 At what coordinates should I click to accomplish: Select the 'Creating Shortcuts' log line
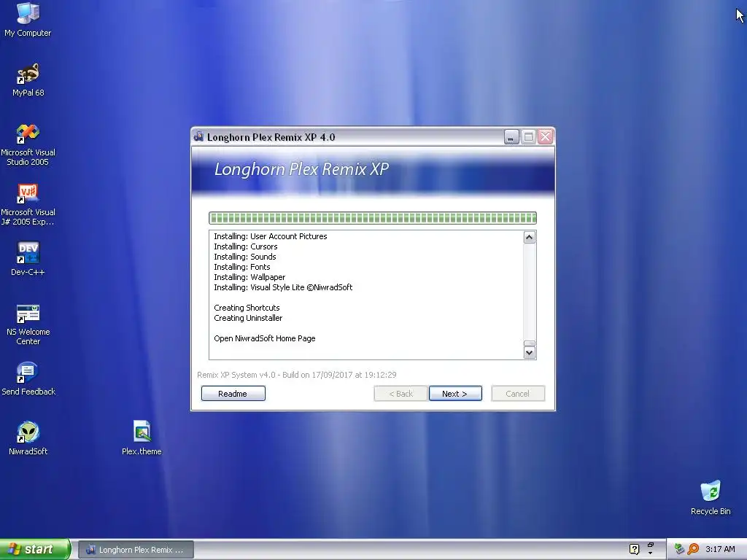(x=247, y=308)
